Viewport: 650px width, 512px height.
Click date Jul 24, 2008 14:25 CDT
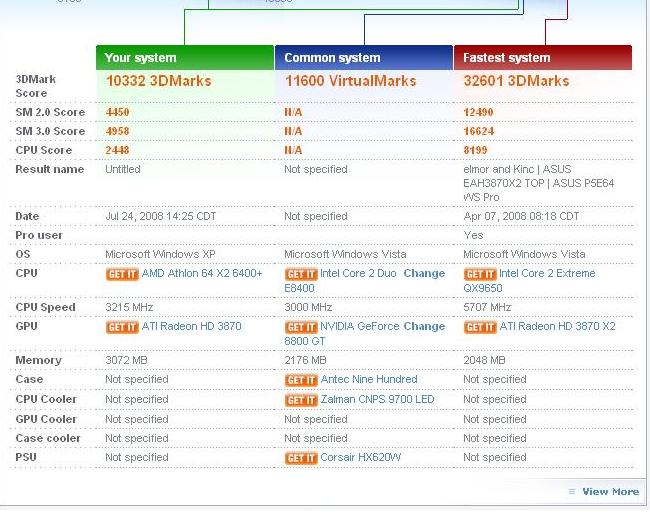coord(160,216)
